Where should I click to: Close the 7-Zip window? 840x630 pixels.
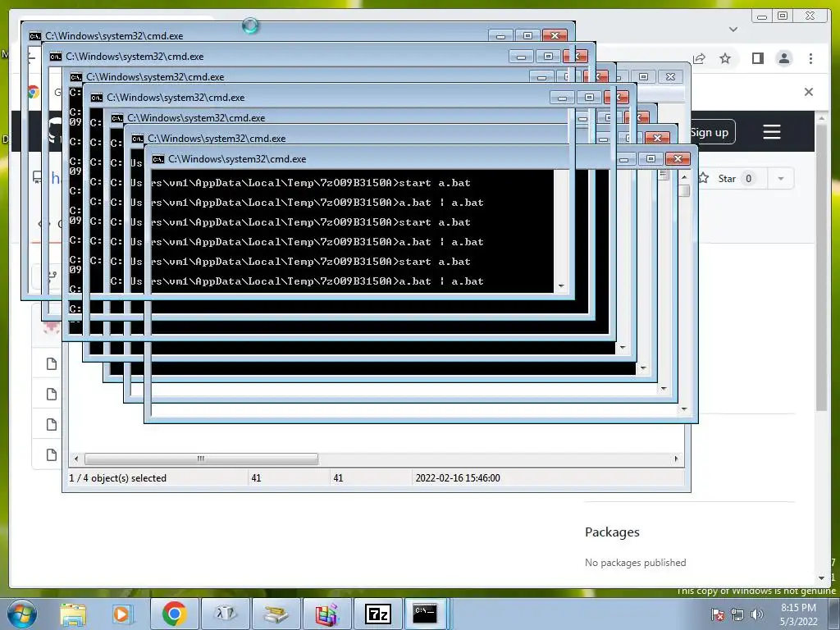(x=670, y=76)
